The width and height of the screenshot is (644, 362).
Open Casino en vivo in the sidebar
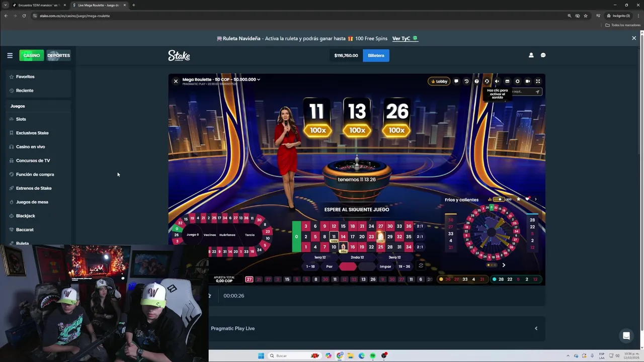coord(30,147)
